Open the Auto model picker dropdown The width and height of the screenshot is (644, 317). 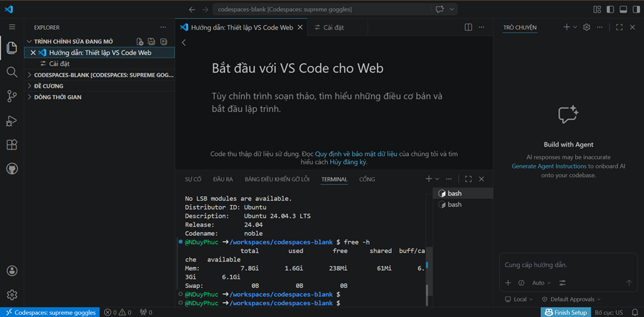point(540,283)
